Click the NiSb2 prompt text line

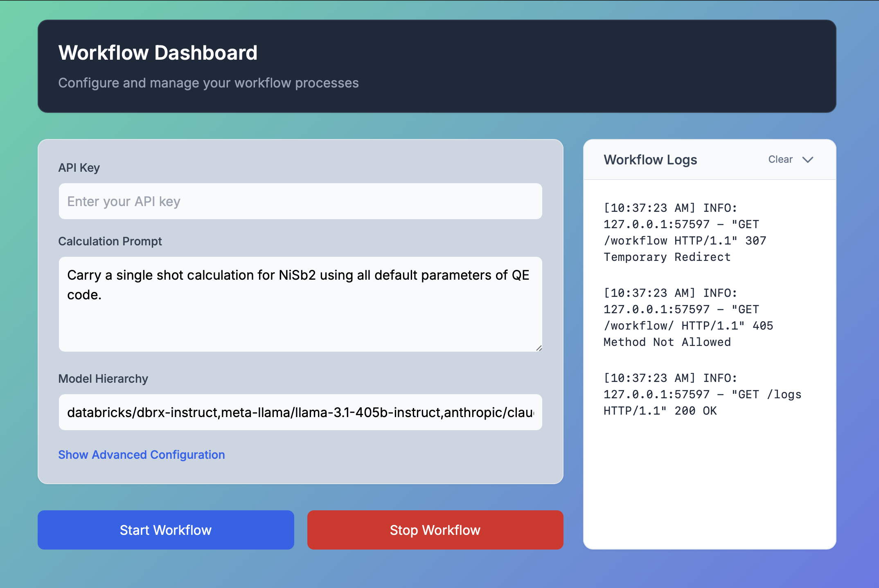(298, 275)
